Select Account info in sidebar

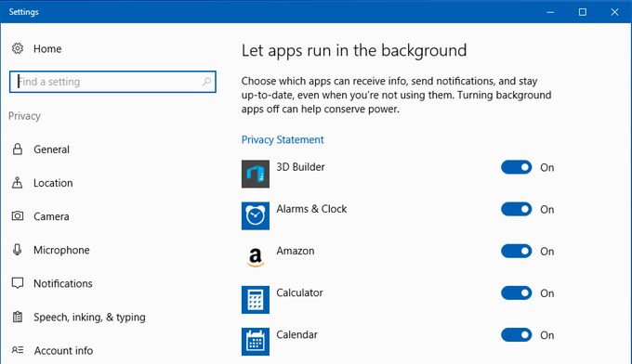(x=64, y=351)
